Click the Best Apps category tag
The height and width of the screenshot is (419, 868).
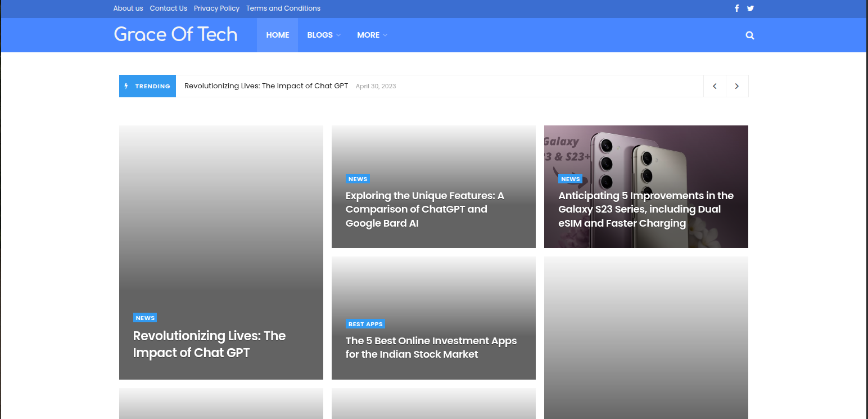[365, 324]
